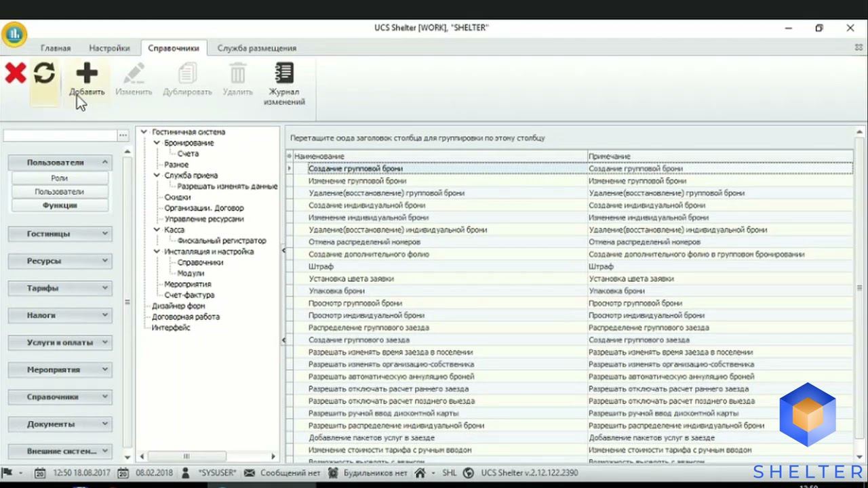Click the UCS Shelter round app logo

click(14, 34)
